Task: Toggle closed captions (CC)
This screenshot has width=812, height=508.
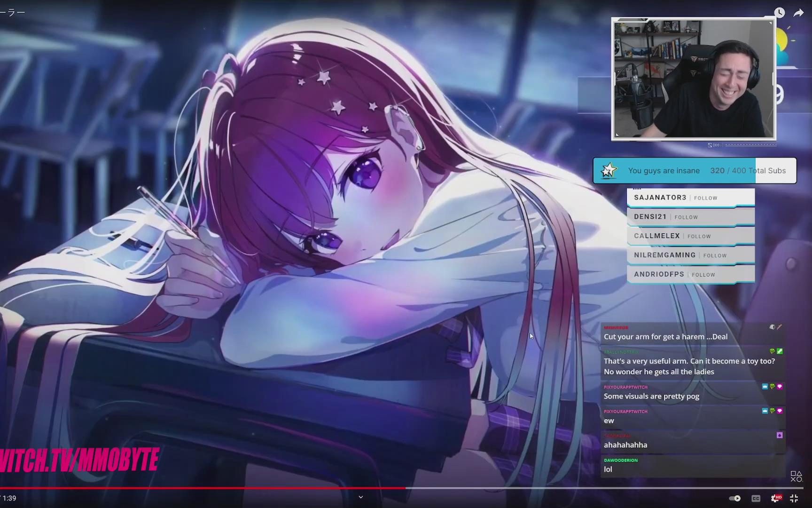Action: coord(756,498)
